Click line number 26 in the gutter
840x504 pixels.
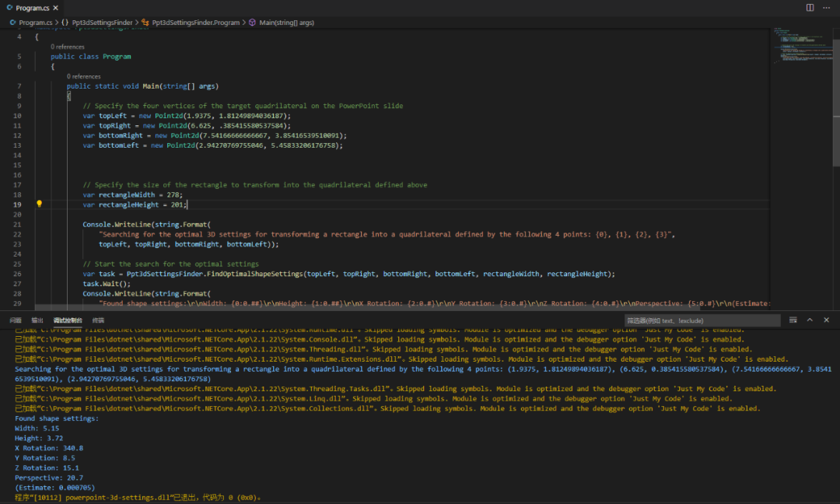pos(17,274)
